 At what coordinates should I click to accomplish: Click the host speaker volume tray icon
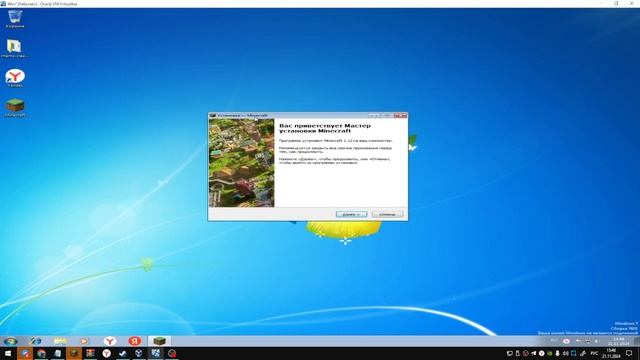[x=566, y=353]
